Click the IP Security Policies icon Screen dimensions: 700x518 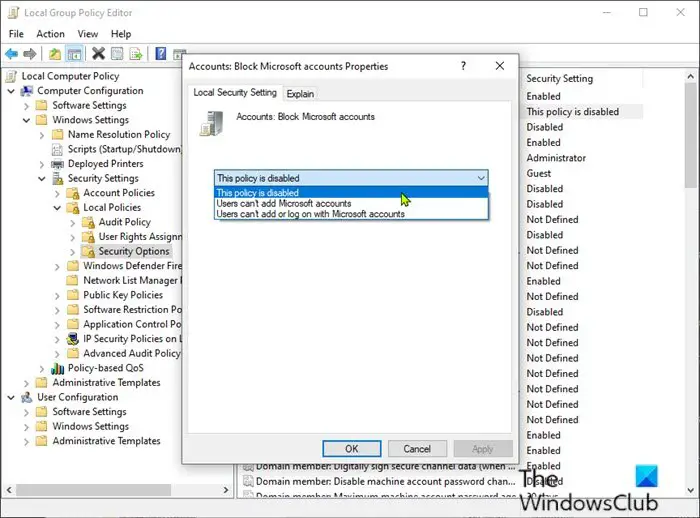(x=72, y=339)
